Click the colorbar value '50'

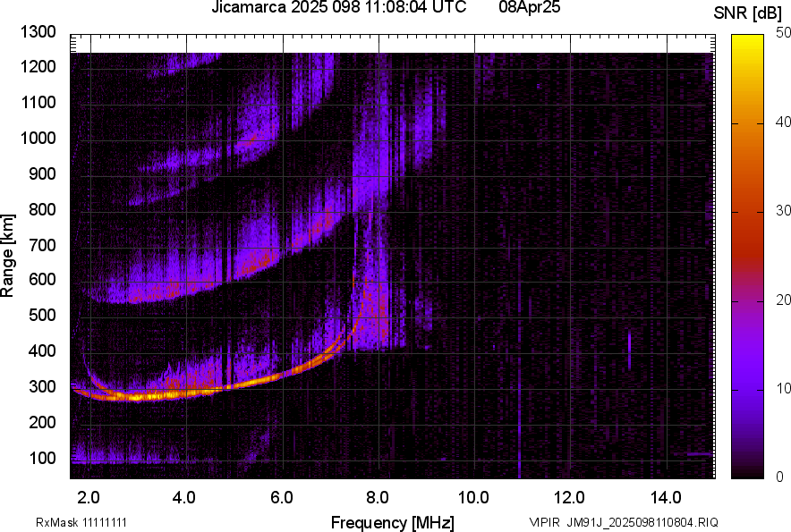[783, 33]
